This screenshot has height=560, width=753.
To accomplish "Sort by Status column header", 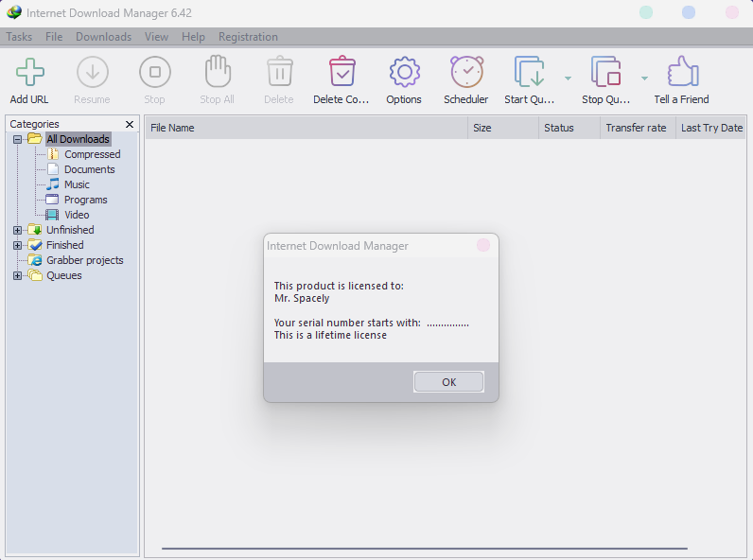I will [x=569, y=128].
